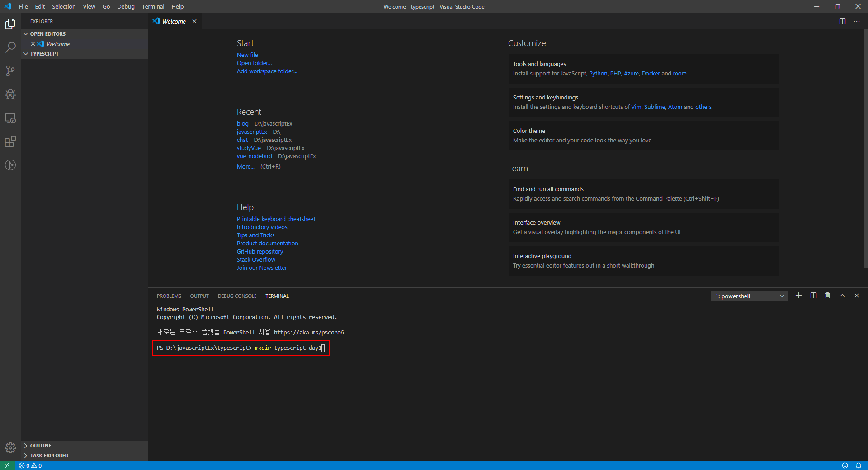The width and height of the screenshot is (868, 470).
Task: Open the GitLens icon in activity bar
Action: tap(10, 165)
